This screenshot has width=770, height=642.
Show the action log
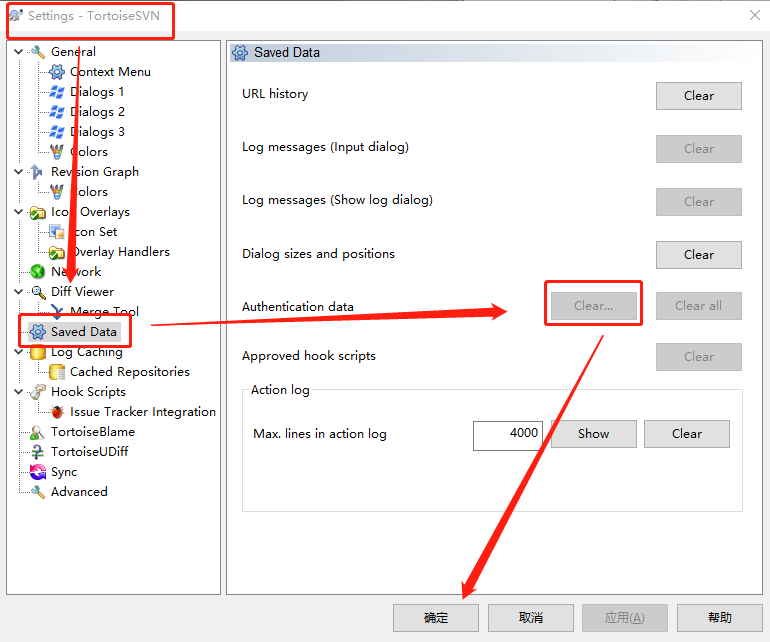593,434
